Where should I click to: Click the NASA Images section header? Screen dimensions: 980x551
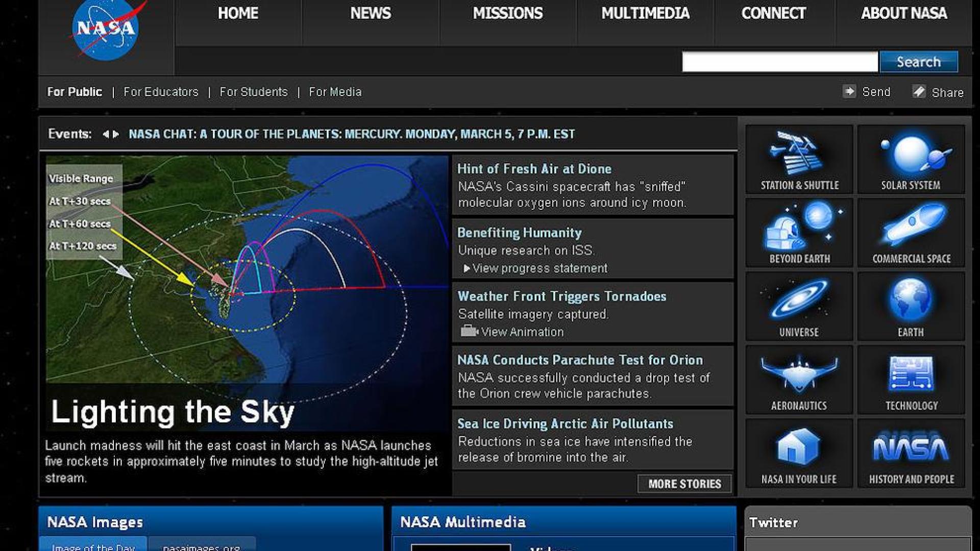coord(211,521)
